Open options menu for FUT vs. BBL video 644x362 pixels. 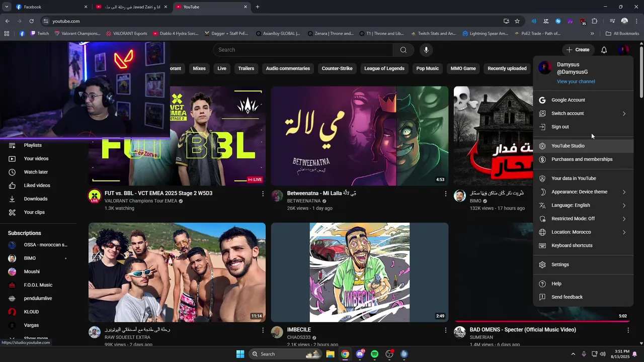pos(263,194)
